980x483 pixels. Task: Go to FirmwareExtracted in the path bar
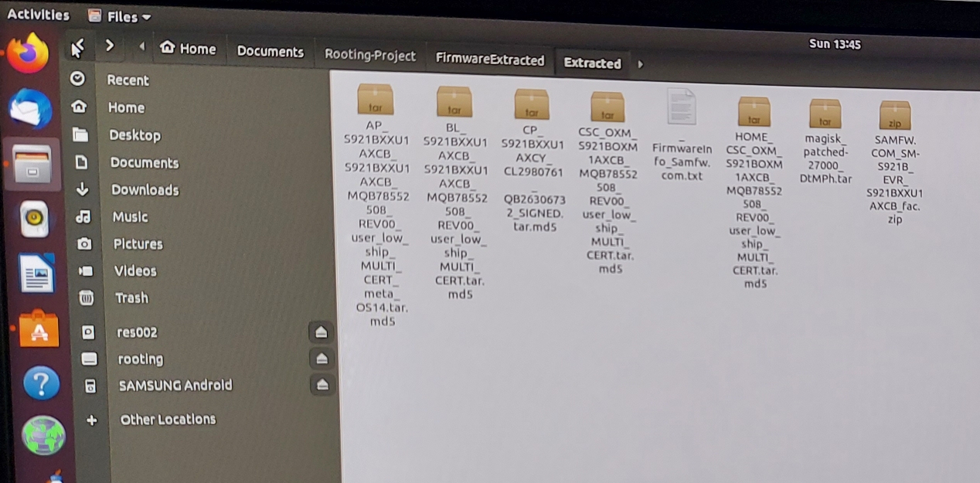490,60
